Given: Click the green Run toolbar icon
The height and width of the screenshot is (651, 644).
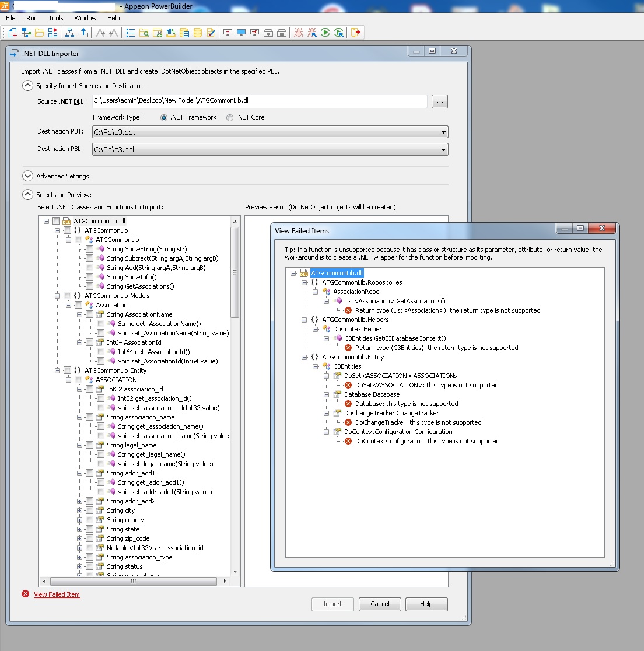Looking at the screenshot, I should click(x=325, y=33).
